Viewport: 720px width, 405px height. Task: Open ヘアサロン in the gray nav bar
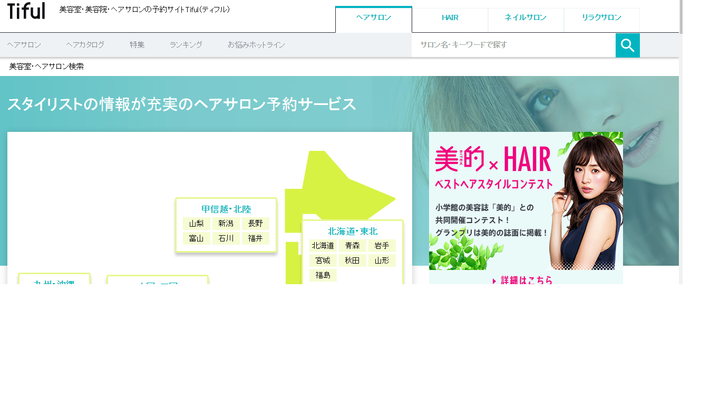[24, 45]
